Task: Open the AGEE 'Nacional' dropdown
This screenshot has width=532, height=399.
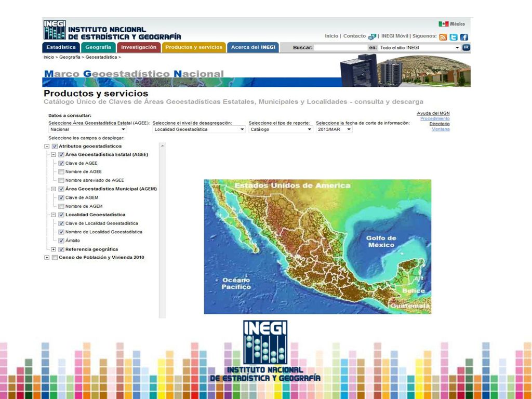Action: (x=87, y=129)
